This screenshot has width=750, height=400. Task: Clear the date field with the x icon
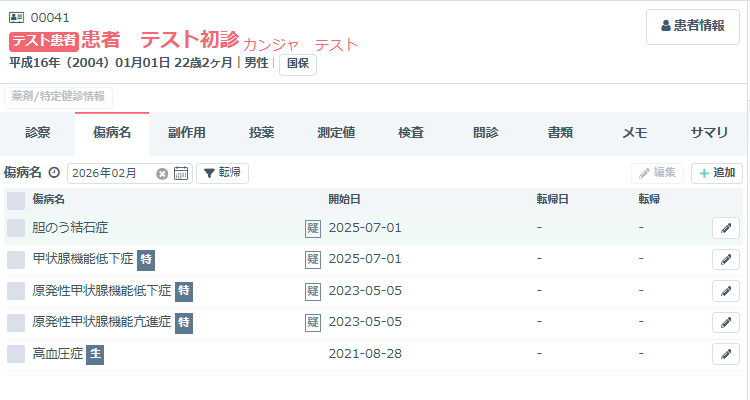(162, 173)
